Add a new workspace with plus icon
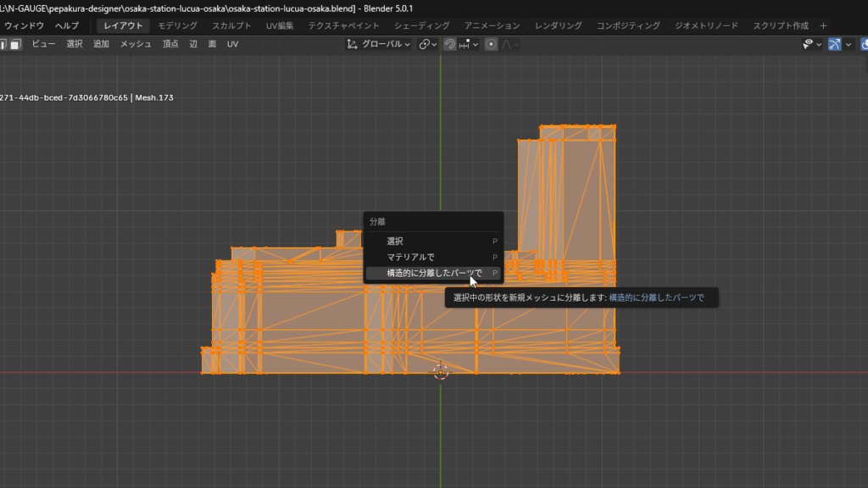 pos(823,25)
